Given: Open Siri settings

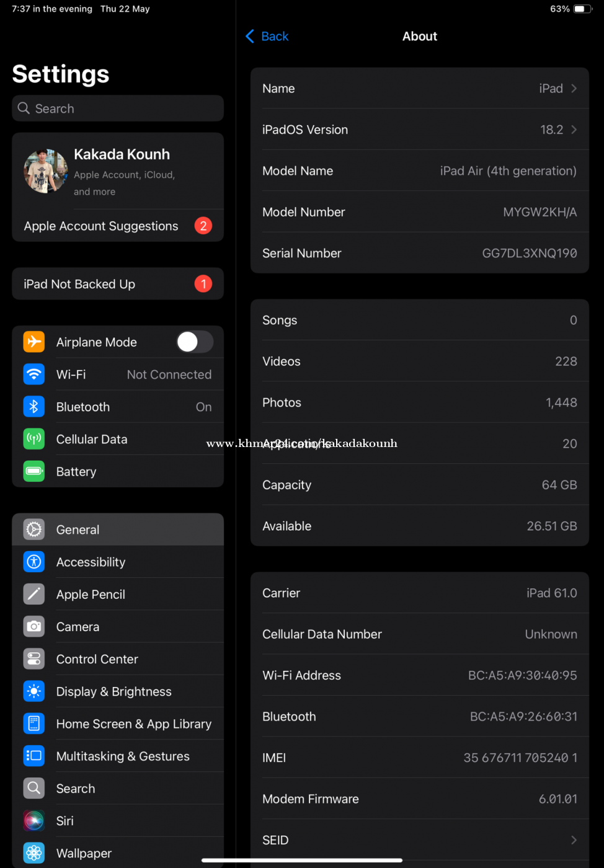Looking at the screenshot, I should coord(118,820).
